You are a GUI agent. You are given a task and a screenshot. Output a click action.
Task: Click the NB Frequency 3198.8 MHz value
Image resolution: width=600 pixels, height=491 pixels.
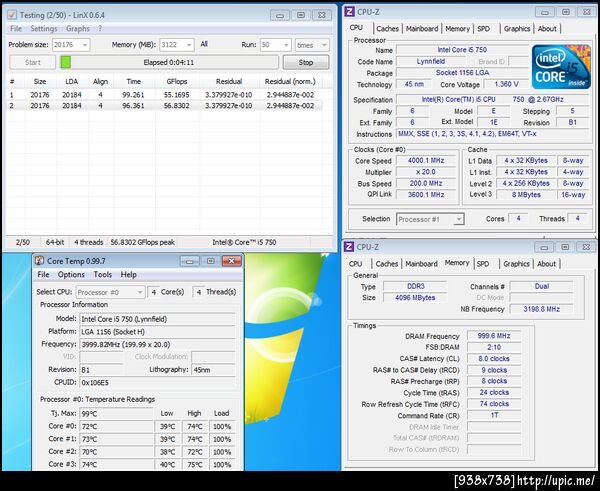(x=541, y=309)
